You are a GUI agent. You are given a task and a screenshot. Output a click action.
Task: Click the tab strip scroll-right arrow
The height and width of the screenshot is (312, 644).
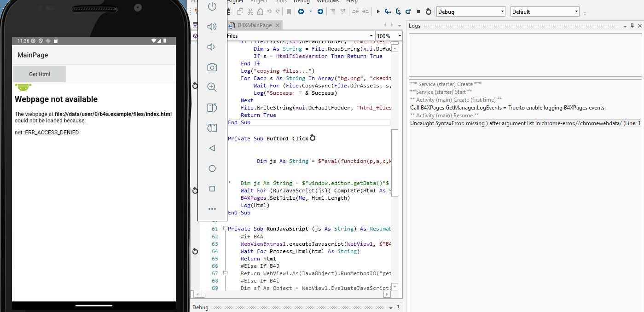point(392,25)
